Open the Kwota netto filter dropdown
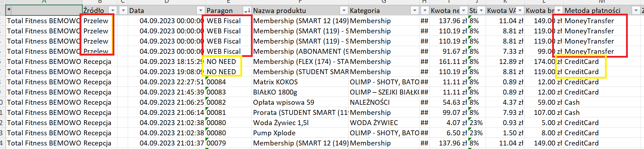Image resolution: width=644 pixels, height=149 pixels. (464, 11)
